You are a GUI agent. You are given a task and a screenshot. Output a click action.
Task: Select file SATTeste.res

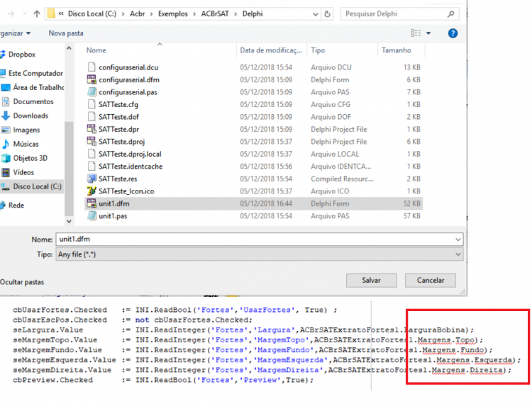click(118, 179)
